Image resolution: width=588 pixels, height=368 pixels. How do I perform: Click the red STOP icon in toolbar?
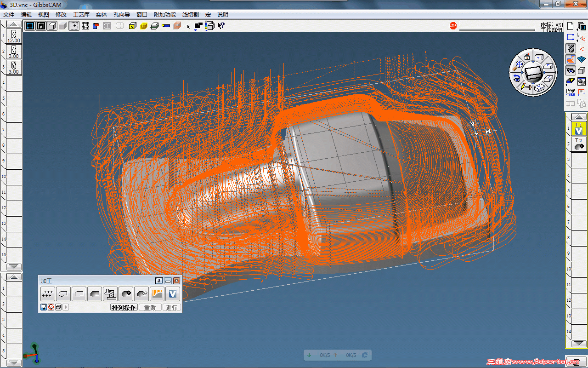[453, 26]
